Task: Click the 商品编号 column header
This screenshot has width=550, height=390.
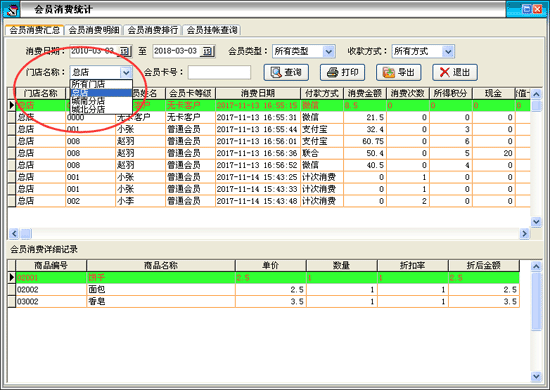Action: 51,265
